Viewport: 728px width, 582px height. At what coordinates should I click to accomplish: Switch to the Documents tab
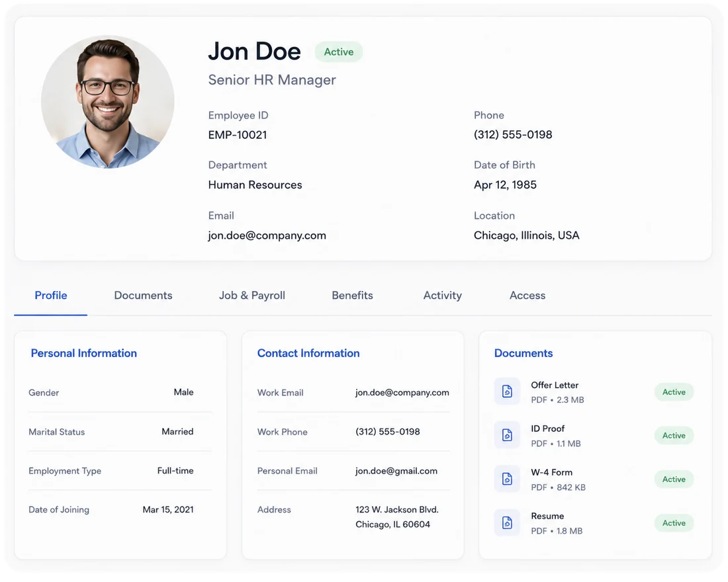tap(143, 296)
